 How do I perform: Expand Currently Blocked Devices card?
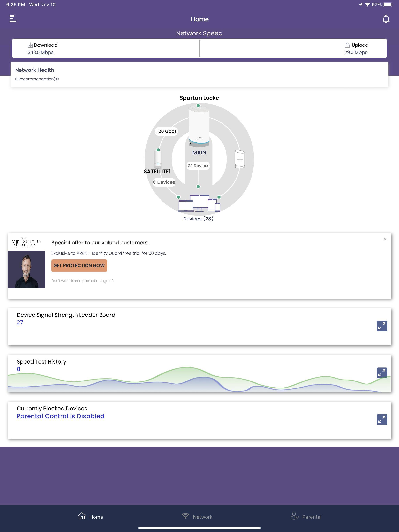point(382,419)
